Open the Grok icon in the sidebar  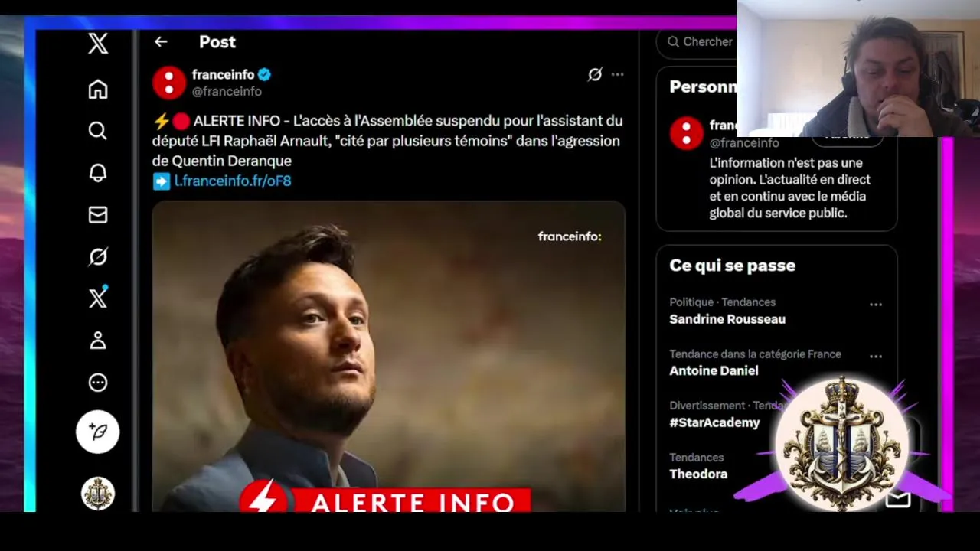[x=98, y=256]
